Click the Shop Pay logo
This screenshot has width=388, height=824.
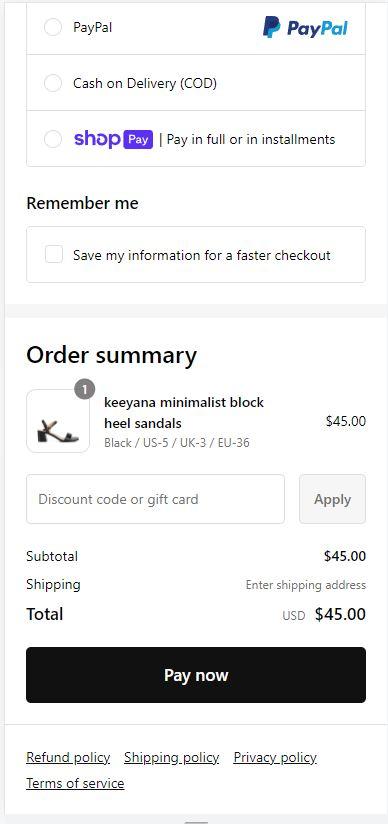(x=114, y=139)
